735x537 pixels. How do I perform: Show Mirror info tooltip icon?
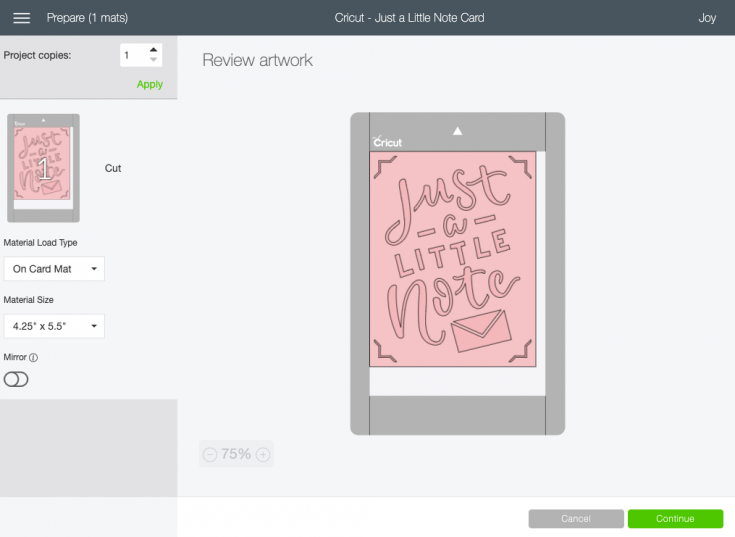click(33, 358)
